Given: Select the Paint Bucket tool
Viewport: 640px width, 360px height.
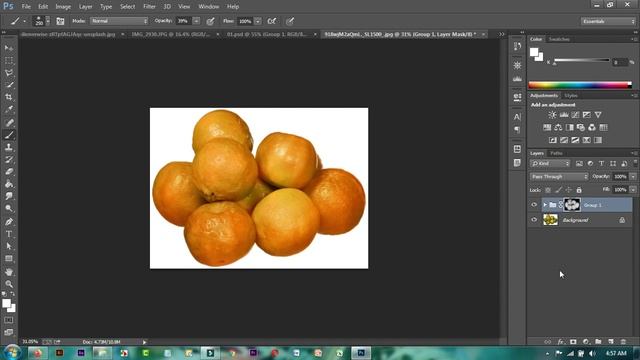Looking at the screenshot, I should click(9, 184).
